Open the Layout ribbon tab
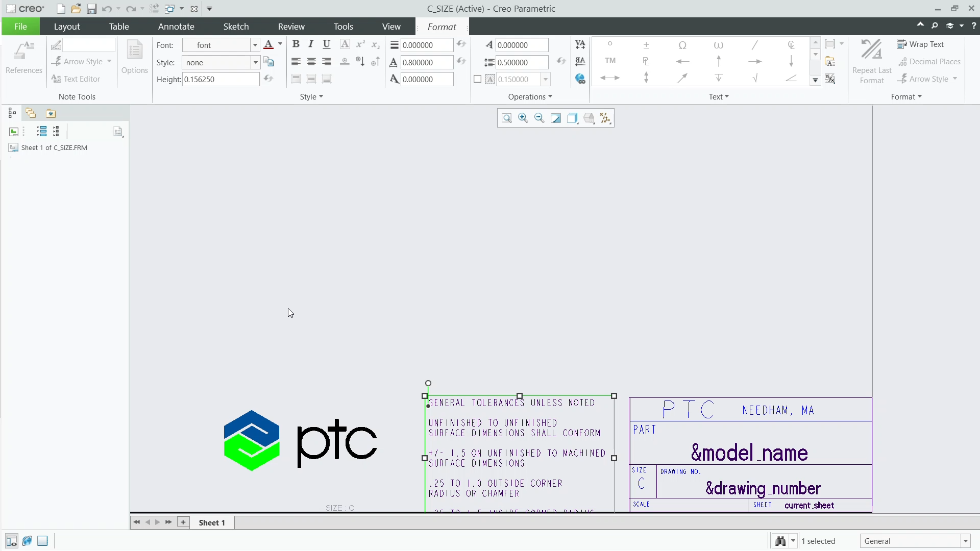Screen dimensions: 980x551 click(67, 27)
